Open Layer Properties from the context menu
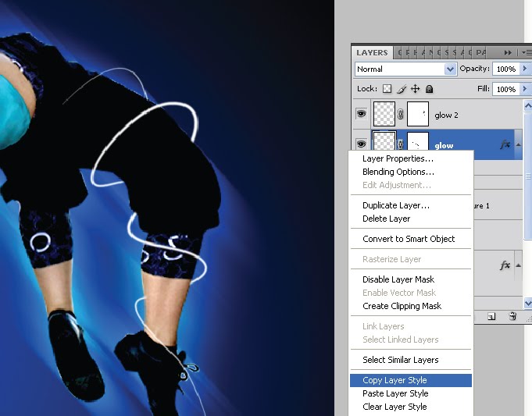This screenshot has height=416, width=532. click(411, 158)
